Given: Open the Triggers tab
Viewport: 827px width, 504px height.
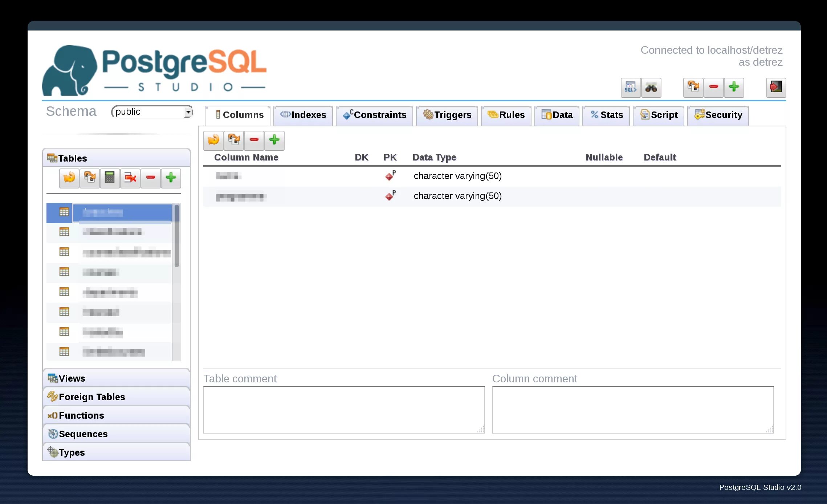Looking at the screenshot, I should click(x=446, y=115).
